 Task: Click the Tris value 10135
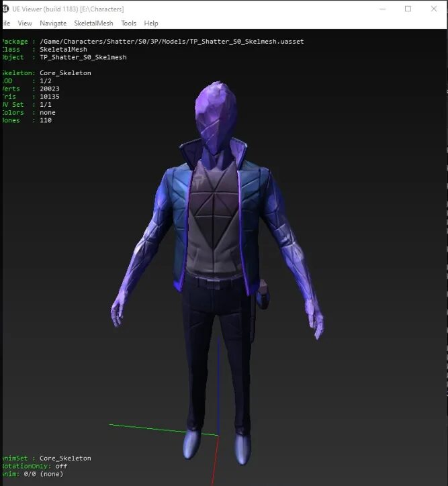tap(50, 97)
